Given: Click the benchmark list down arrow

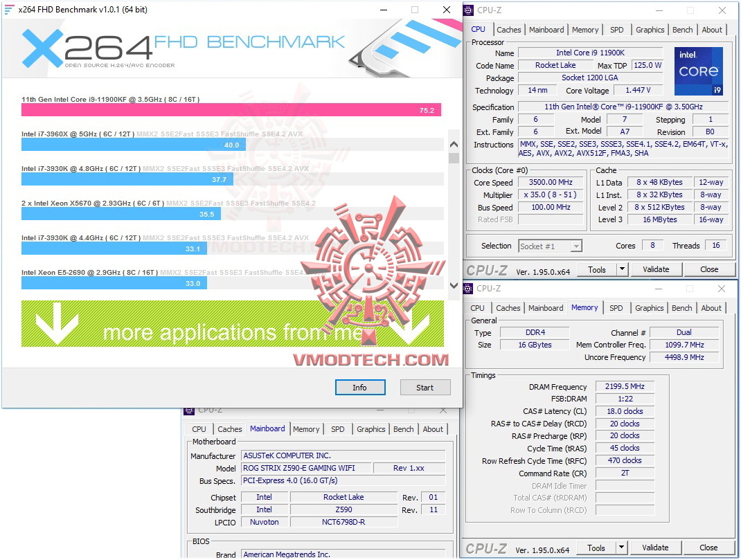Looking at the screenshot, I should pyautogui.click(x=454, y=285).
